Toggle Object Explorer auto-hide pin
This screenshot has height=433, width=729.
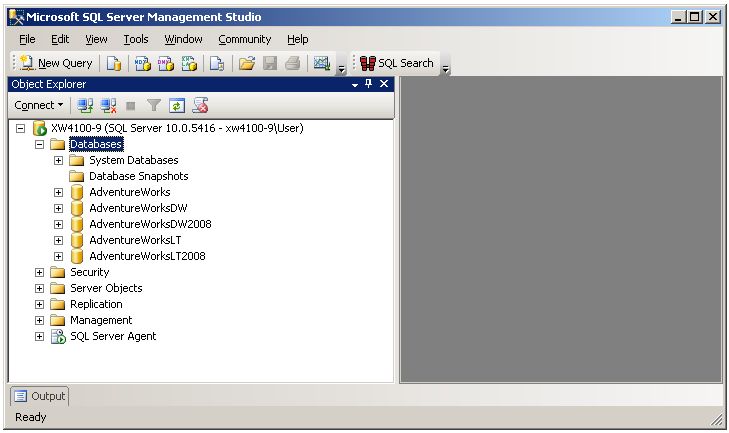369,84
